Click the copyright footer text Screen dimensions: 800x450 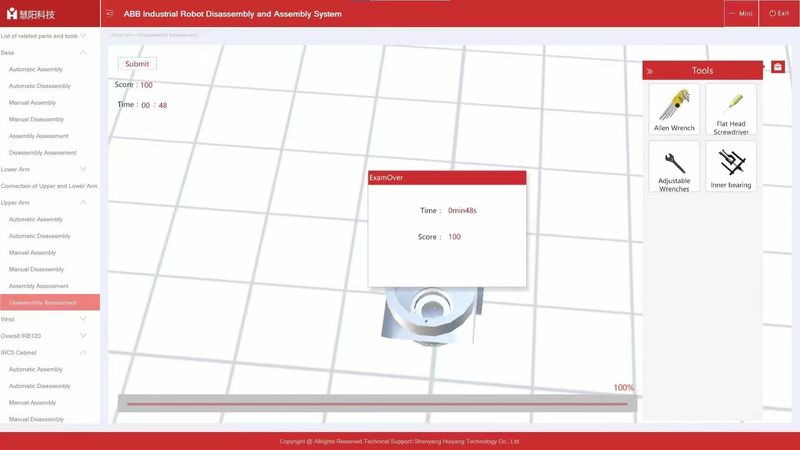pos(399,441)
